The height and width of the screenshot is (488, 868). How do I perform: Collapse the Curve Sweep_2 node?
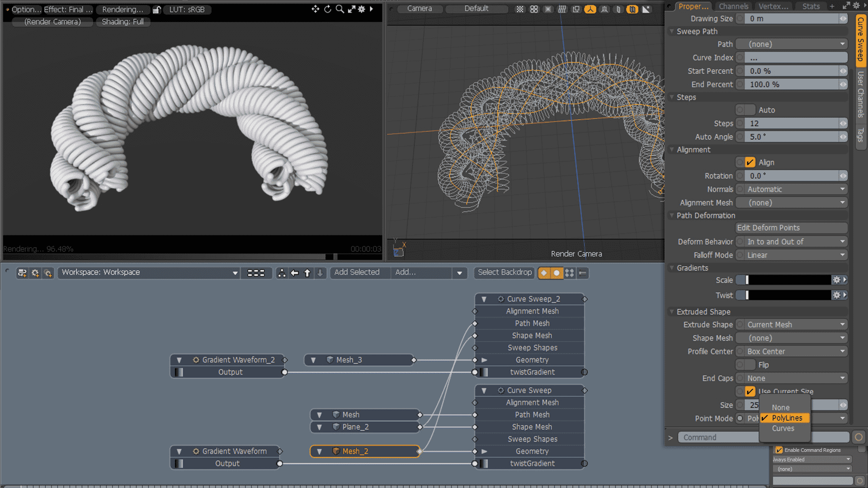[484, 299]
